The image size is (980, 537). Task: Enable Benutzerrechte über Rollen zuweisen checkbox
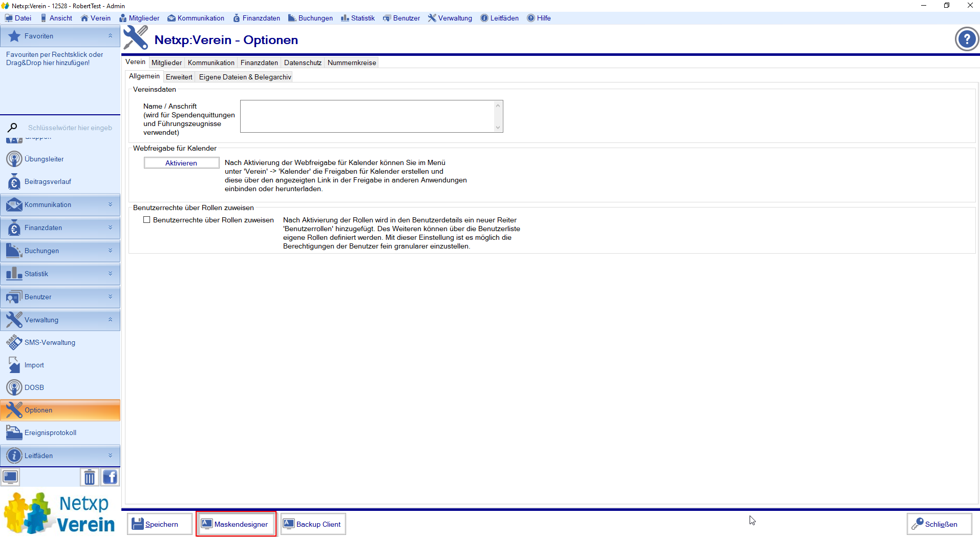coord(147,220)
